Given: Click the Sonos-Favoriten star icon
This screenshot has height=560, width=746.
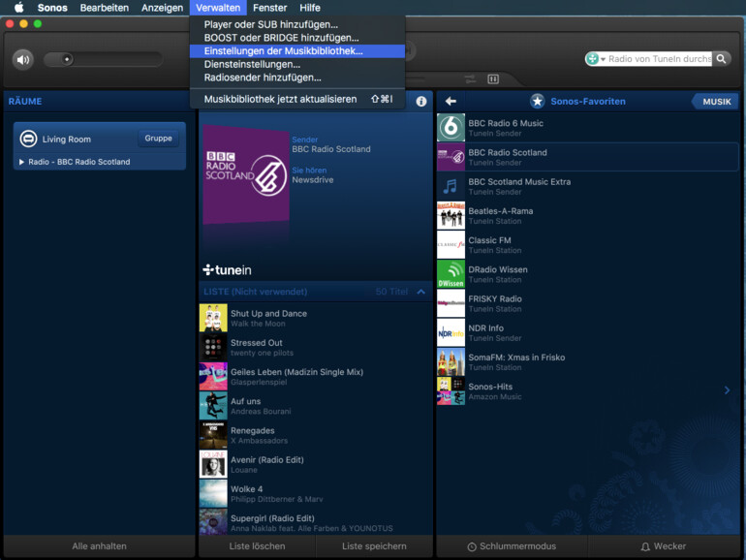Looking at the screenshot, I should 537,101.
